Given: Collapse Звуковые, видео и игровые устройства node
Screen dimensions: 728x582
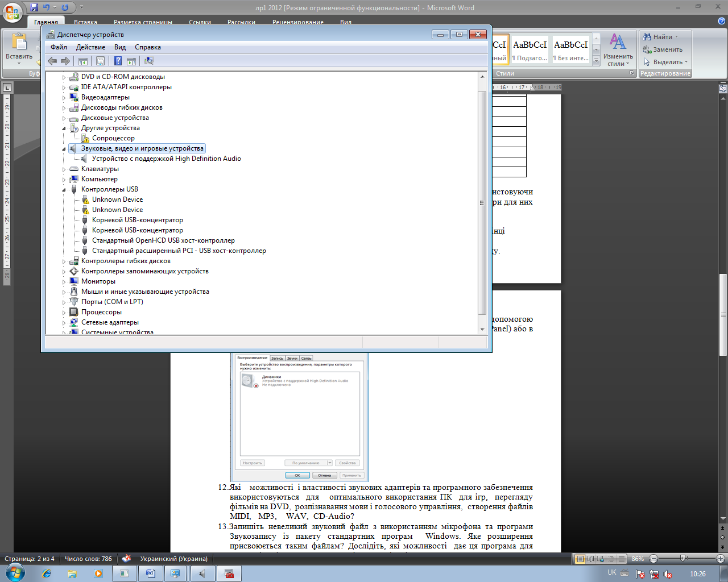Looking at the screenshot, I should tap(64, 149).
